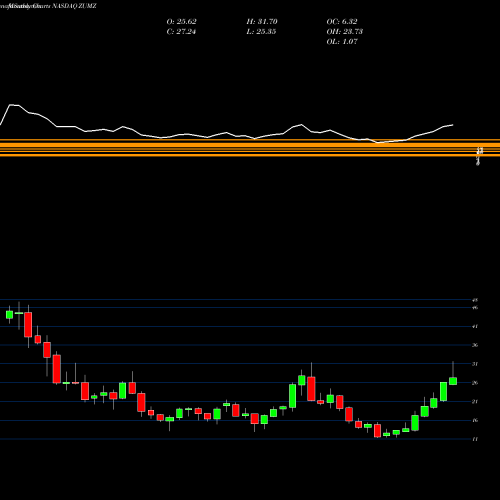
Task: Click the price axis label '11'
Action: coord(475,439)
